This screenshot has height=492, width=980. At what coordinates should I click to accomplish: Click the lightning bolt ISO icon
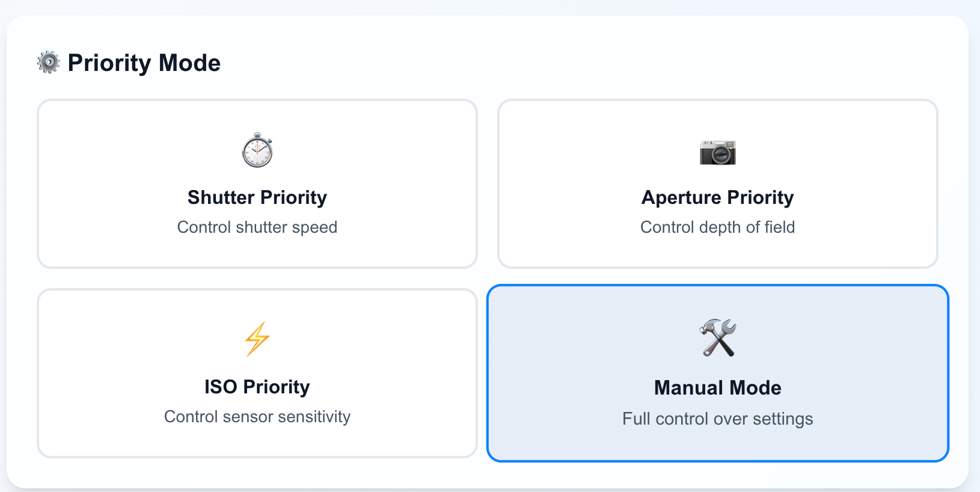pyautogui.click(x=257, y=339)
